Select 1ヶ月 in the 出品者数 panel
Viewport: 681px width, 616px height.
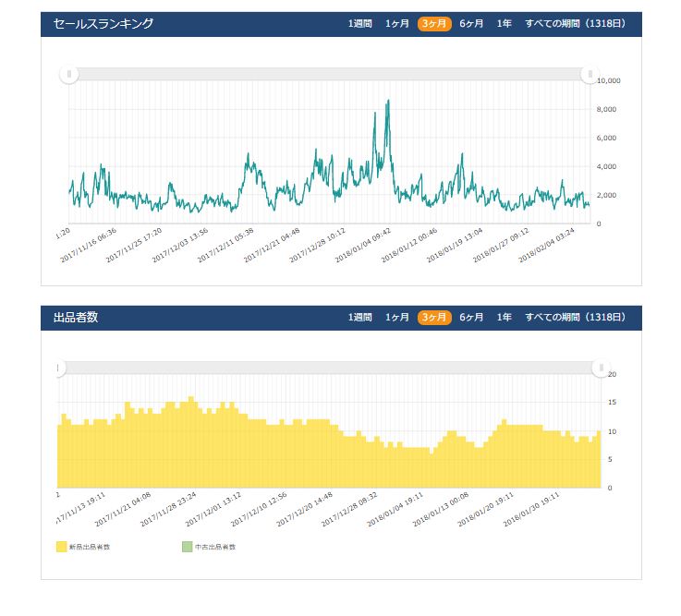(397, 318)
